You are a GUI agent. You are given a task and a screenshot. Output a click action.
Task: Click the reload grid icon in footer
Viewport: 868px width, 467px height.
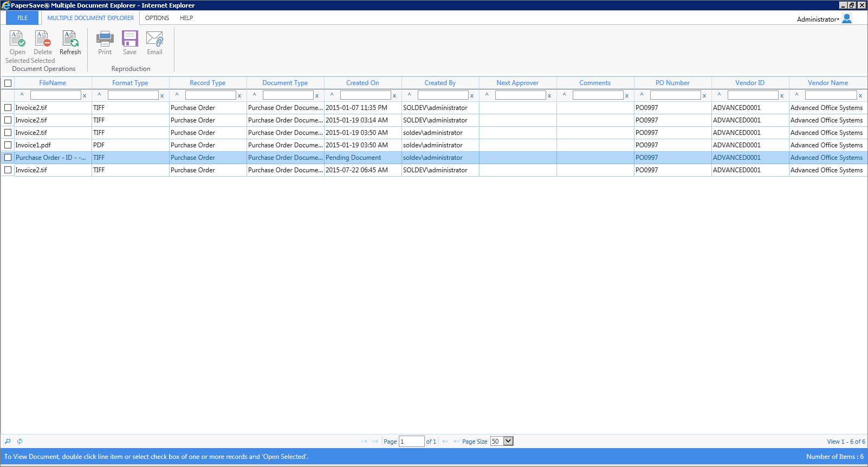click(x=20, y=441)
